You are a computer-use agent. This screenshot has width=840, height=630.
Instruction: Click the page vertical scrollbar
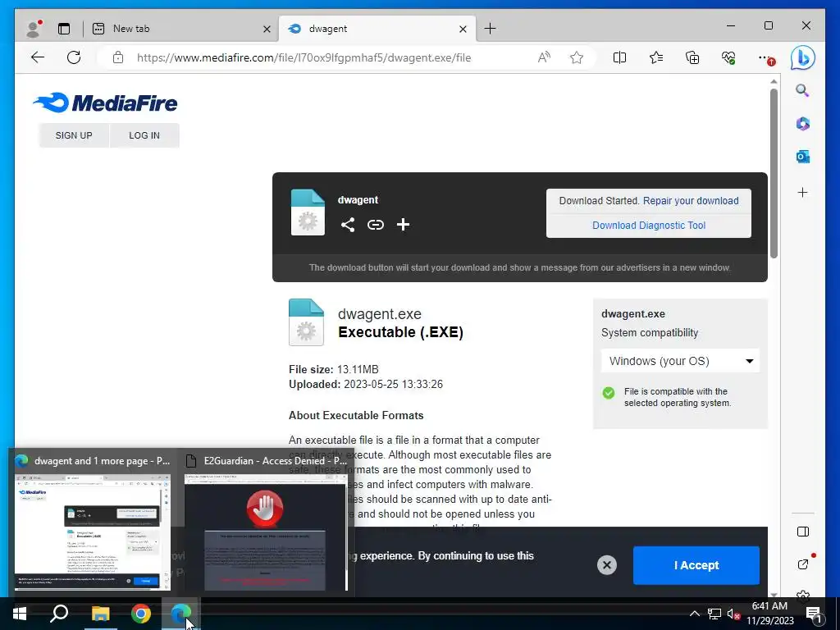tap(774, 173)
